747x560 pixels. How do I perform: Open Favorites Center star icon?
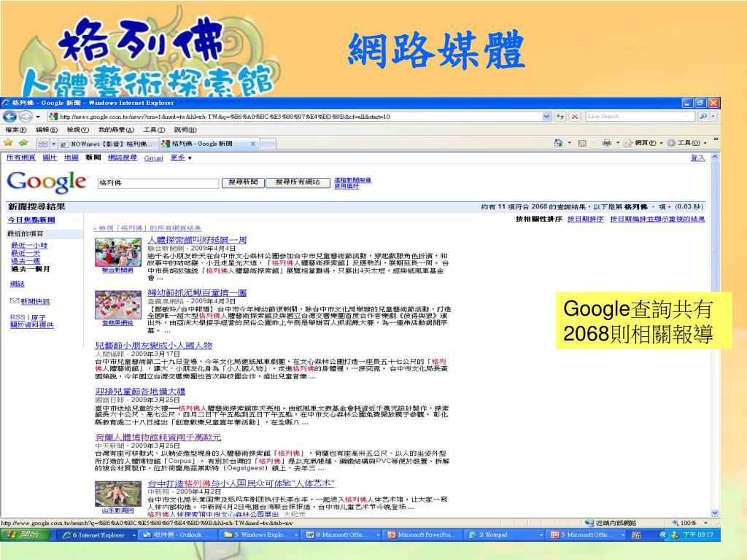pyautogui.click(x=8, y=143)
